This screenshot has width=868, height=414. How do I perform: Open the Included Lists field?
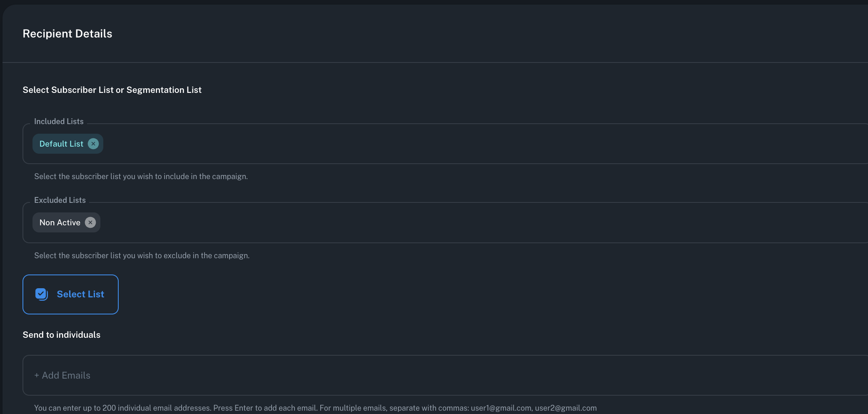(x=458, y=144)
